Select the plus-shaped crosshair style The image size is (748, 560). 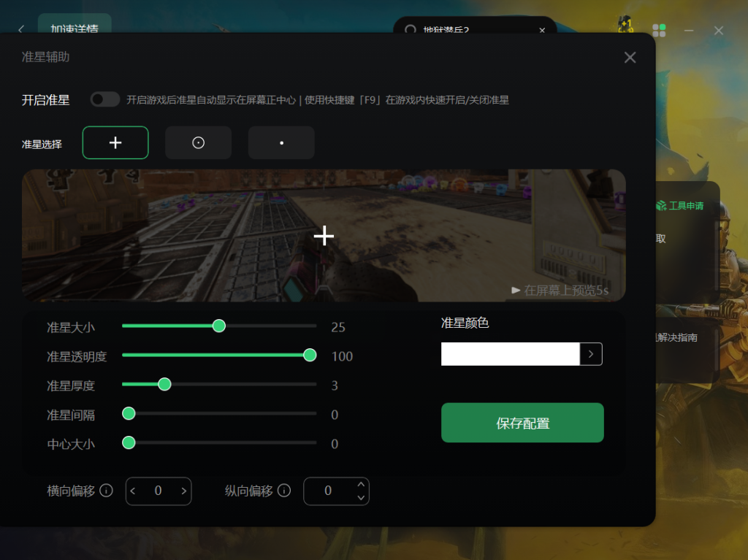[x=115, y=142]
